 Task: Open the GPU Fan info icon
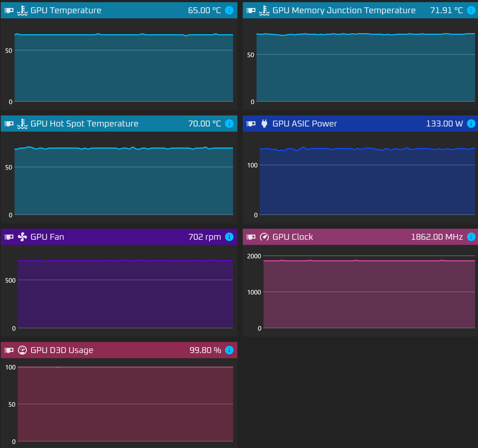[229, 237]
